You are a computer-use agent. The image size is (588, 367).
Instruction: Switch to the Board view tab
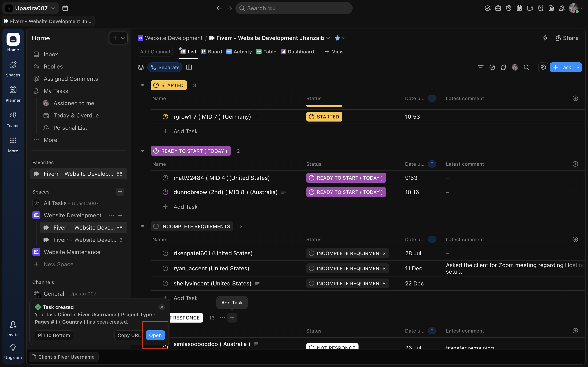(x=211, y=52)
